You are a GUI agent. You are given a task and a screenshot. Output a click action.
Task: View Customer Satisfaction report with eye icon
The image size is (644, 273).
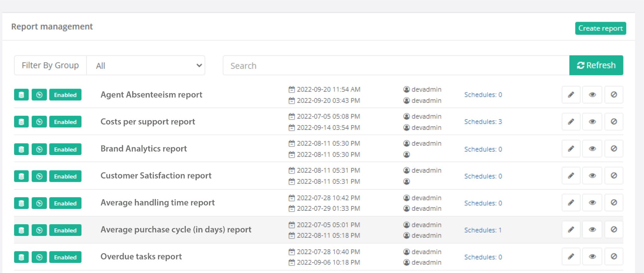pyautogui.click(x=592, y=176)
